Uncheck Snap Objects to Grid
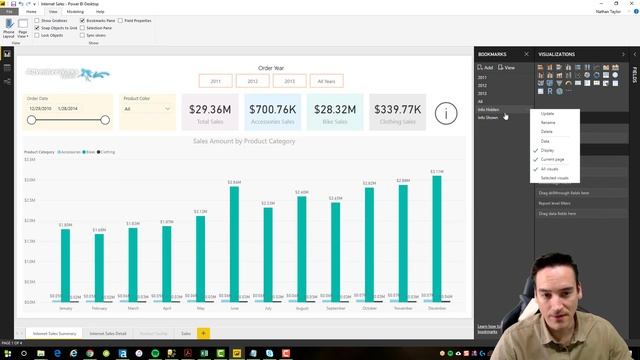 point(37,28)
